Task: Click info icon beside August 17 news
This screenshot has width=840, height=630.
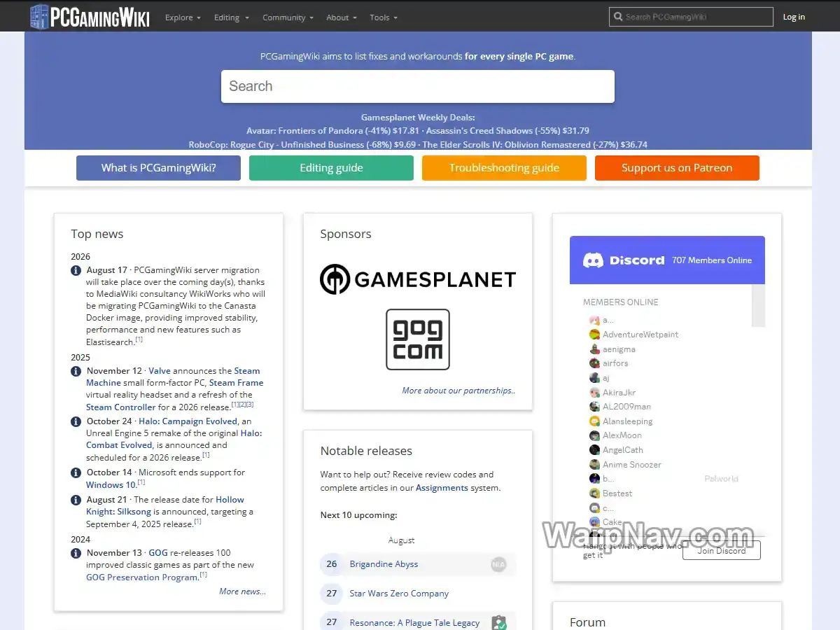Action: click(76, 270)
